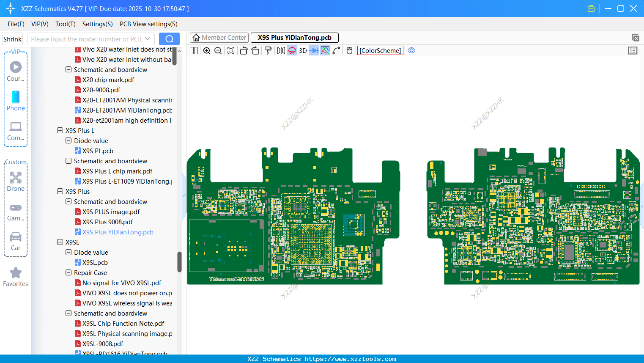Image resolution: width=644 pixels, height=363 pixels.
Task: Collapse the Repair Case folder
Action: (x=69, y=273)
